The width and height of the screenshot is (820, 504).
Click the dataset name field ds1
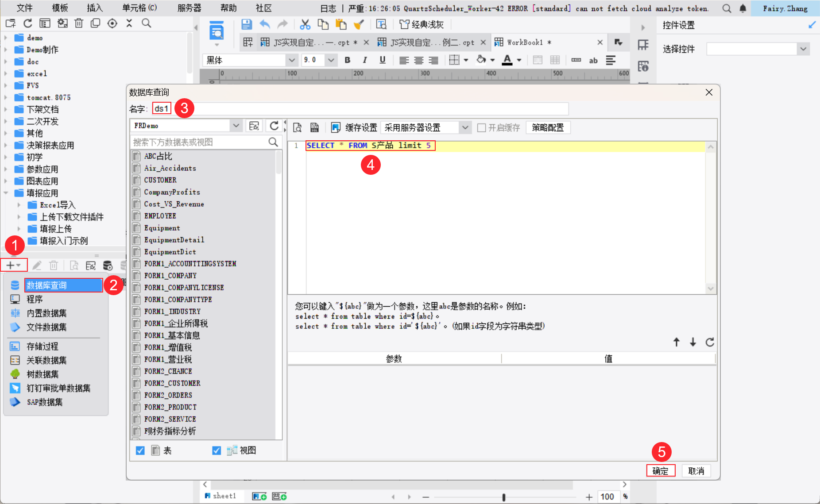360,109
